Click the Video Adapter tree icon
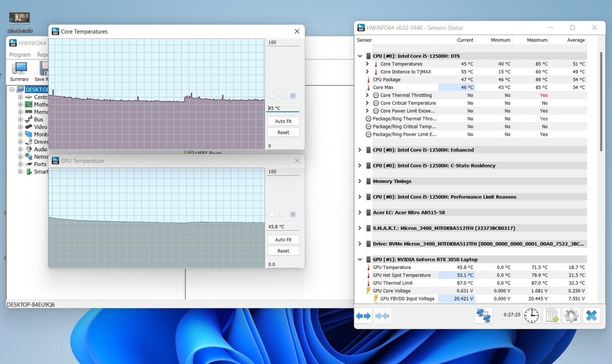This screenshot has height=364, width=612. (x=29, y=127)
